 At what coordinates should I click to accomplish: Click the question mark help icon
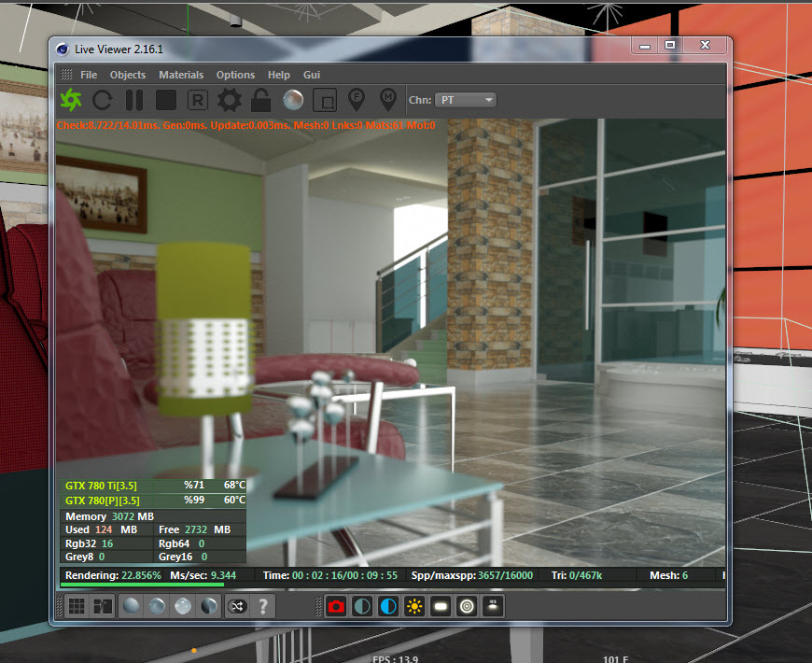263,606
